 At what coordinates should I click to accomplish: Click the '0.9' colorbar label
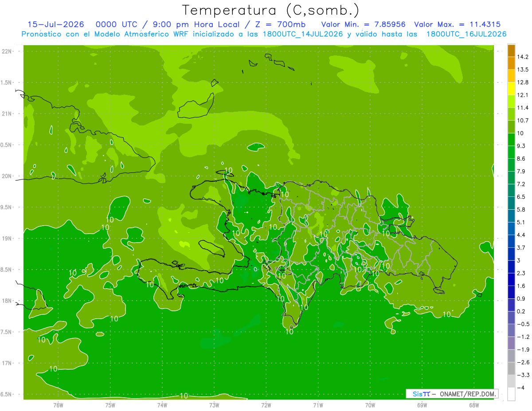click(x=521, y=298)
